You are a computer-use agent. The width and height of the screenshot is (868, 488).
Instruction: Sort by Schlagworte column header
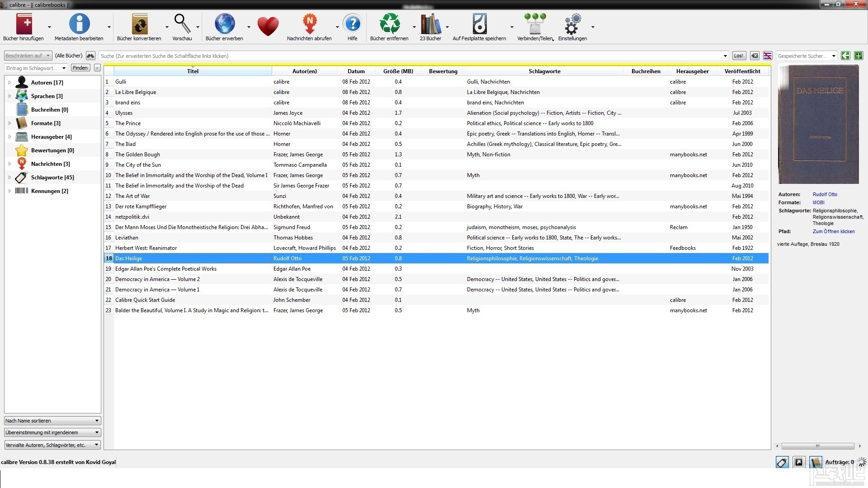(x=544, y=71)
